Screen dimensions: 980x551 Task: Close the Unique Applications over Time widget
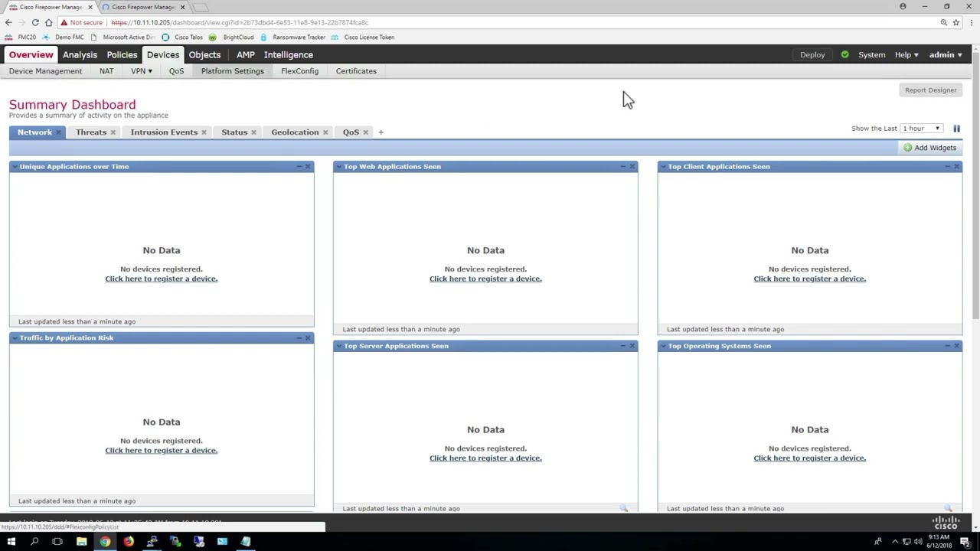tap(308, 167)
